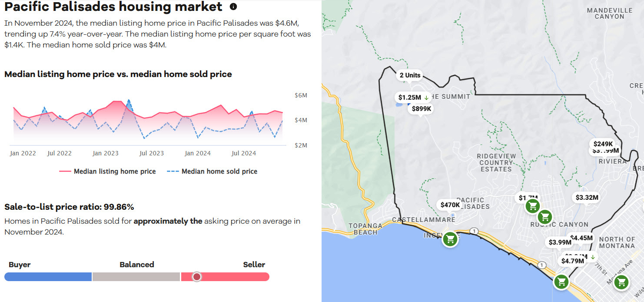Open the shopping cart marker above Rustic Canyon
644x302 pixels.
pos(544,216)
